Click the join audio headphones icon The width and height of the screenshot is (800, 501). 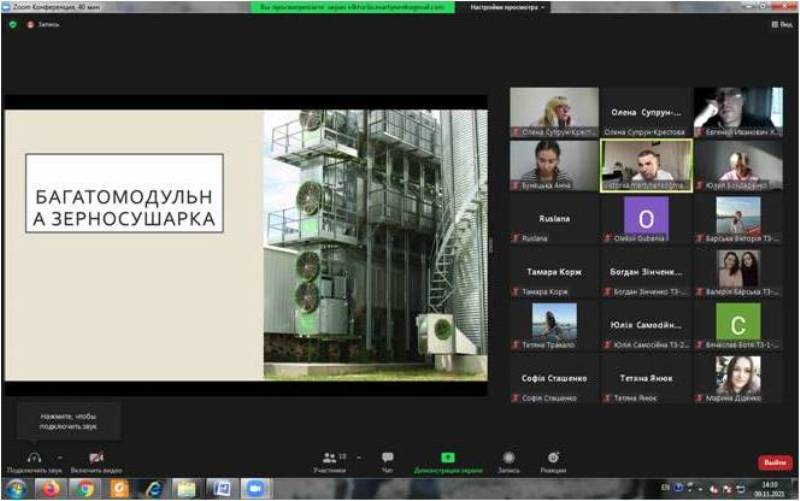[33, 457]
